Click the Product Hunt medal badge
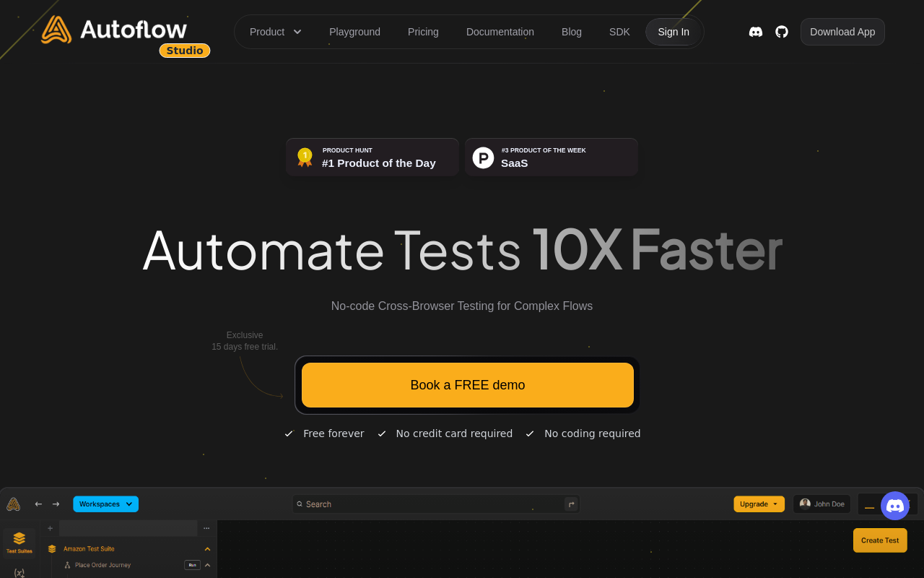This screenshot has height=578, width=924. (x=372, y=157)
